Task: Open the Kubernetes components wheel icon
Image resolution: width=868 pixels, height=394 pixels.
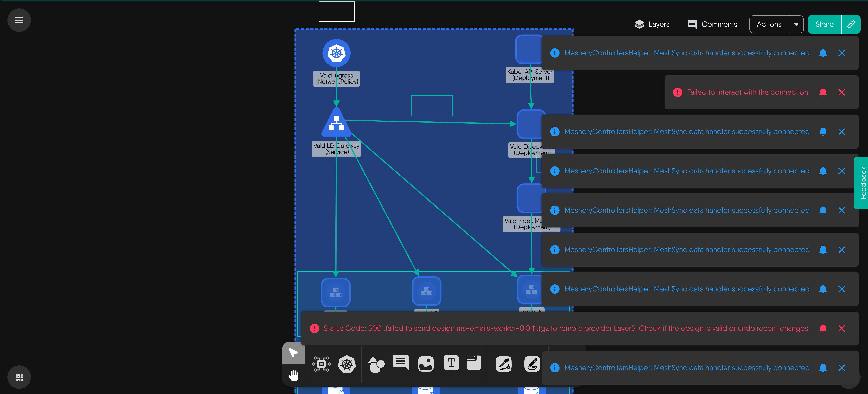Action: [x=347, y=364]
